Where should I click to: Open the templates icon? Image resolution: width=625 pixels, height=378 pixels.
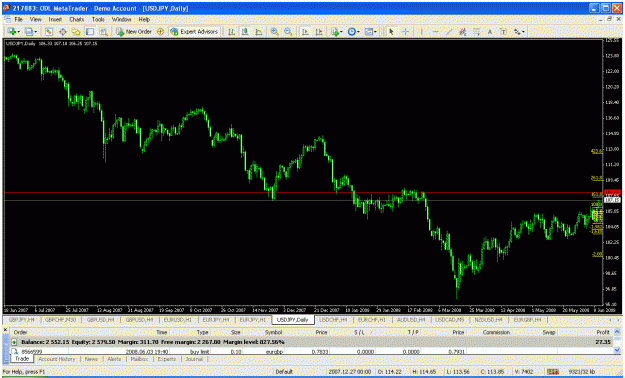pos(369,32)
